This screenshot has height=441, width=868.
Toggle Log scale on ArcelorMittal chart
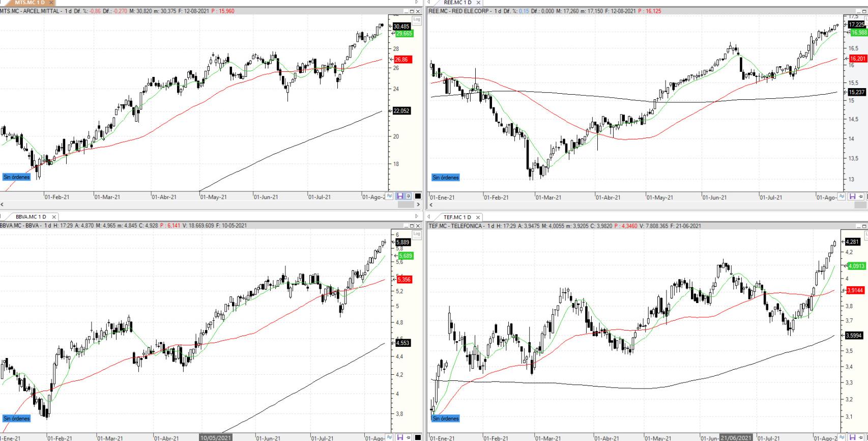tap(417, 20)
